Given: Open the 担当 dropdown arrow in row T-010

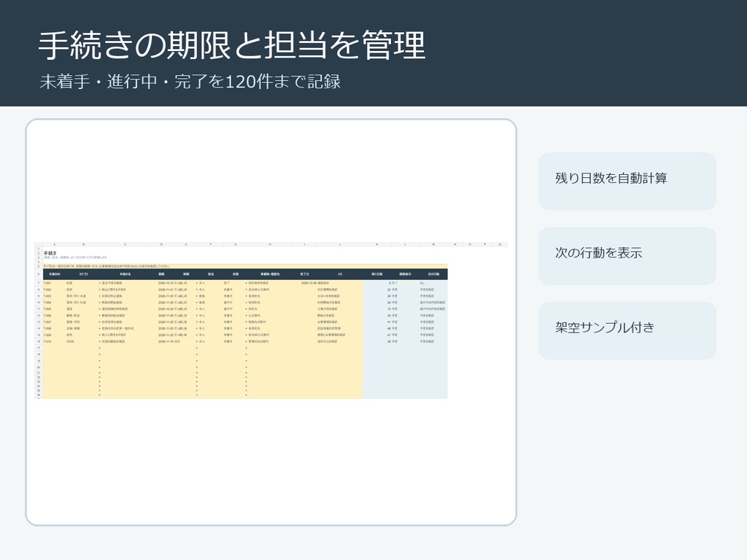Looking at the screenshot, I should [197, 341].
